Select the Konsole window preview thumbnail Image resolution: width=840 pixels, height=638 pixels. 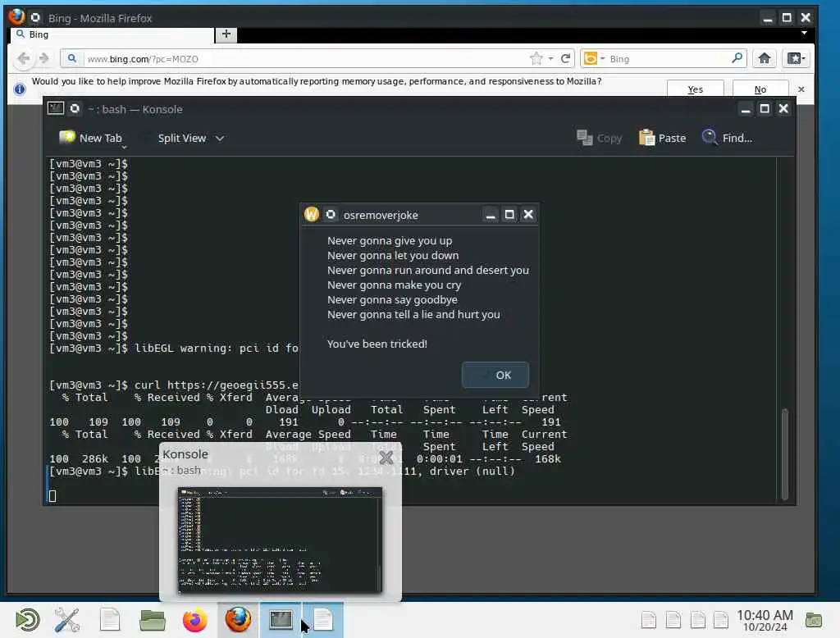(281, 540)
